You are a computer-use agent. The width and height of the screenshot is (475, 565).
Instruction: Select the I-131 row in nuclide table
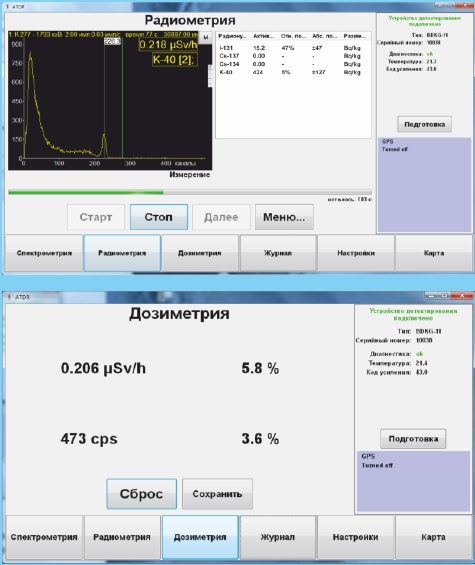tap(293, 48)
